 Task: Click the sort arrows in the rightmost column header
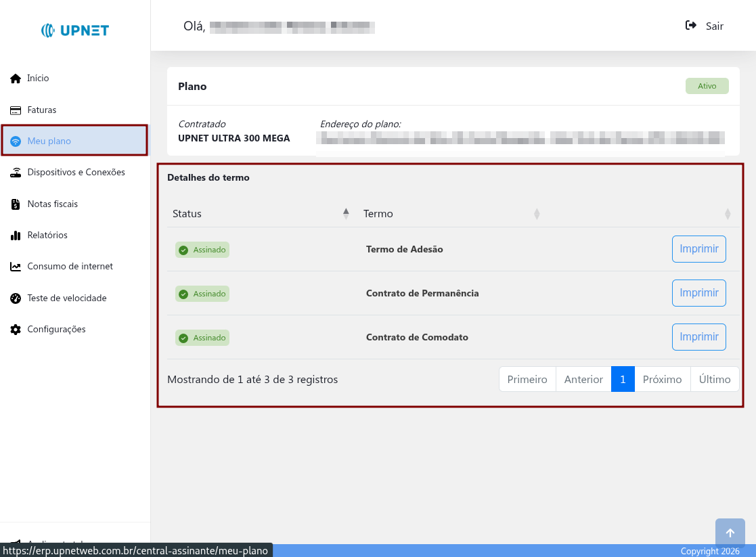[x=728, y=213]
